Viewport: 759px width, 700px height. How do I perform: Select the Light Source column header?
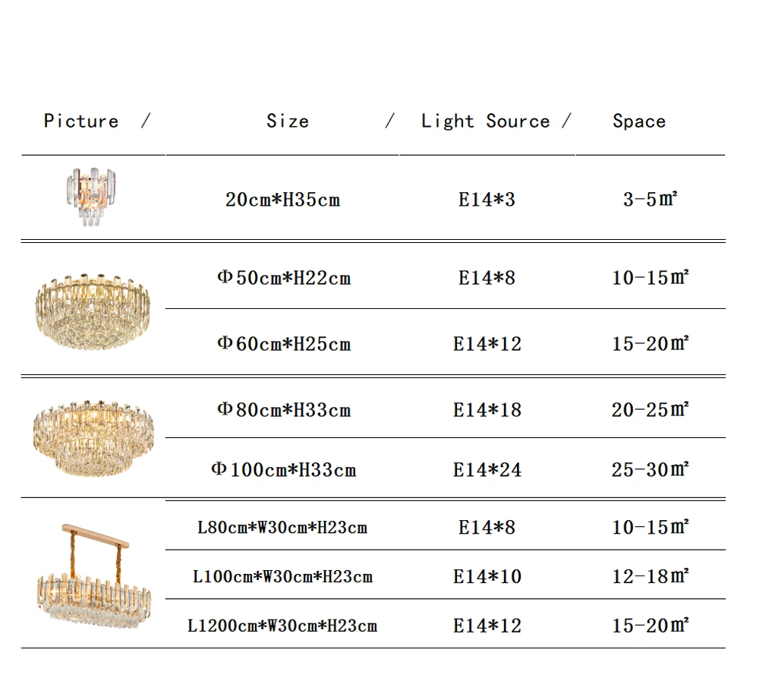tap(486, 121)
